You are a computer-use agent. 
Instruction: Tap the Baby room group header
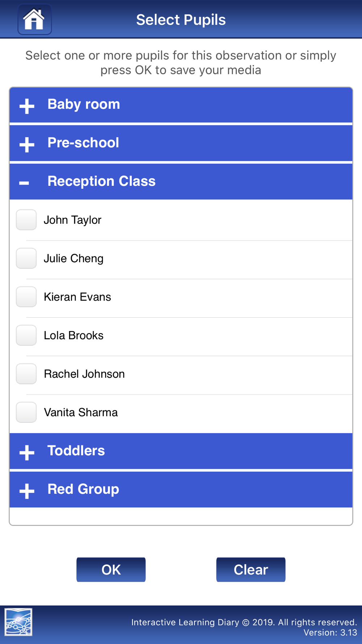(84, 104)
